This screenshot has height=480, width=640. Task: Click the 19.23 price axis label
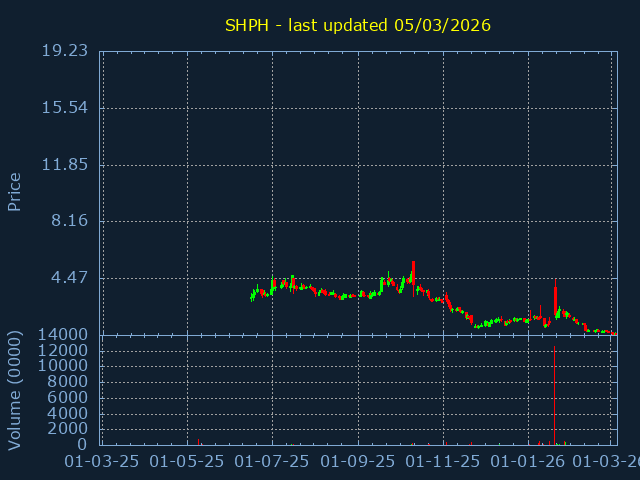pos(64,51)
